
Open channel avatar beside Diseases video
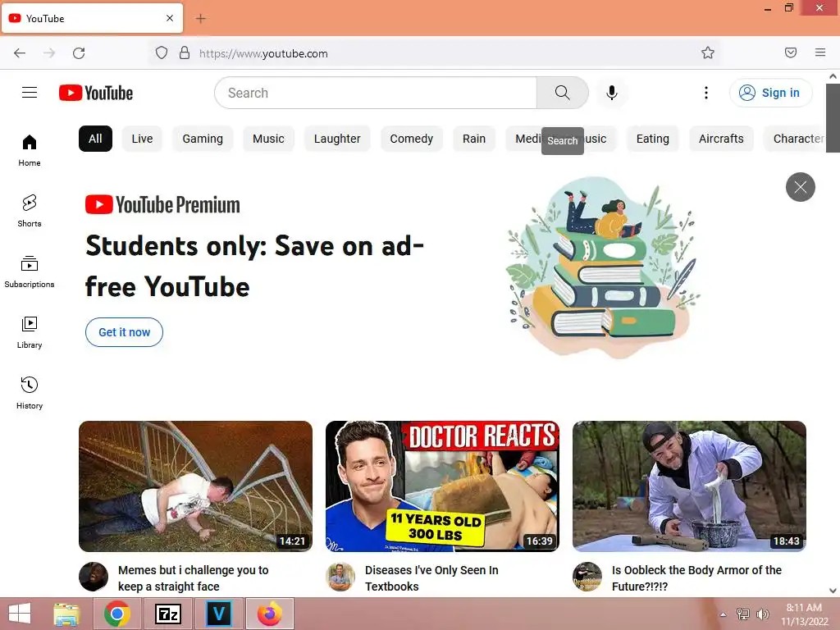point(340,577)
